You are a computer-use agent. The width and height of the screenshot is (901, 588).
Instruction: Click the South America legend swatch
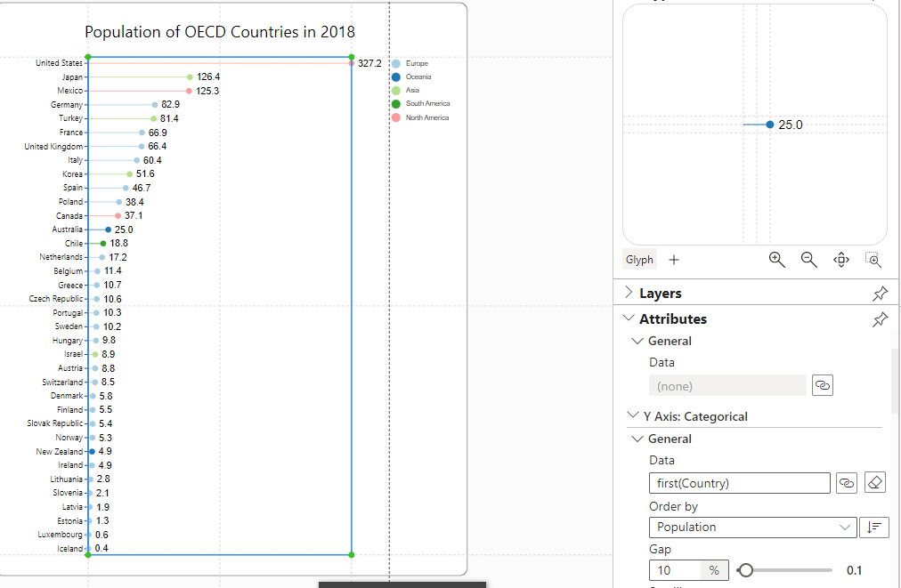(x=396, y=104)
